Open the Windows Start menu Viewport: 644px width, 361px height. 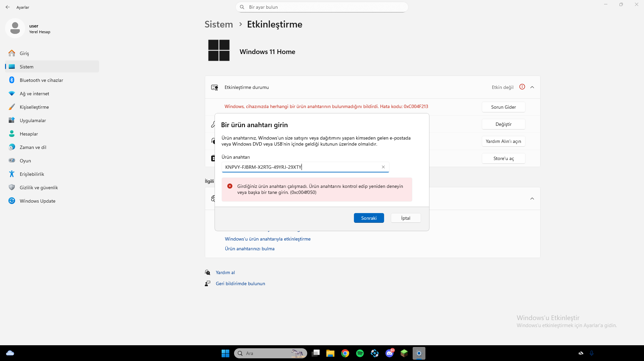225,353
